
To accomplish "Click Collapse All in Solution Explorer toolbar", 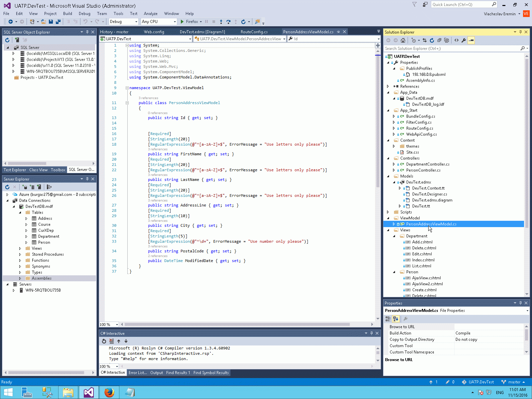I will (x=439, y=40).
